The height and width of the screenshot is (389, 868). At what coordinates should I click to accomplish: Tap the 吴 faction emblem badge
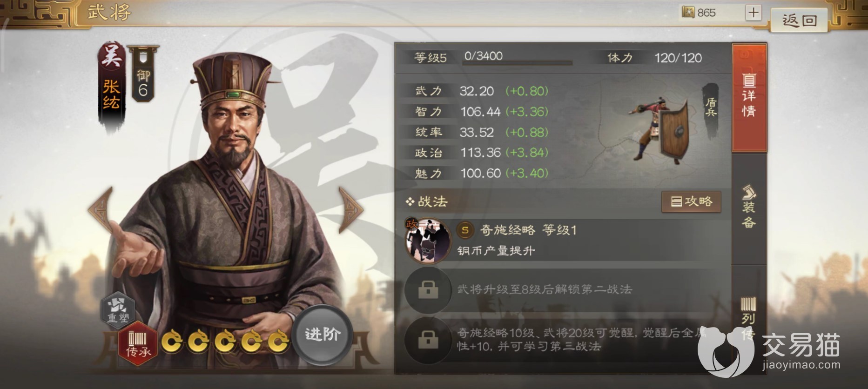tap(111, 55)
